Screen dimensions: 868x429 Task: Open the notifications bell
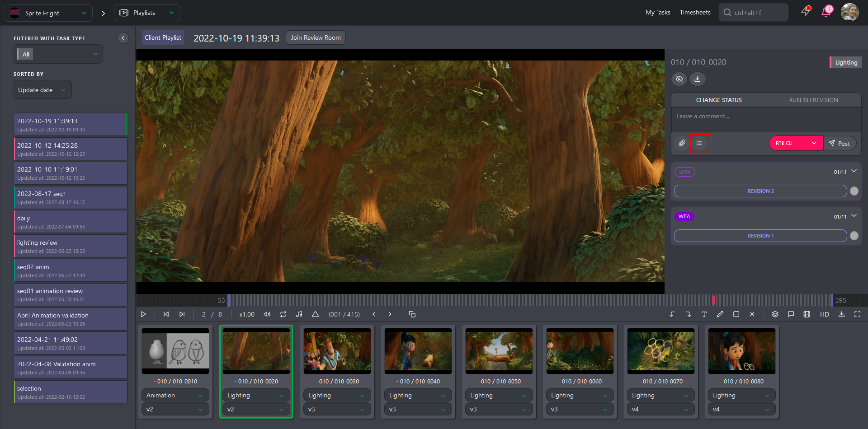826,12
